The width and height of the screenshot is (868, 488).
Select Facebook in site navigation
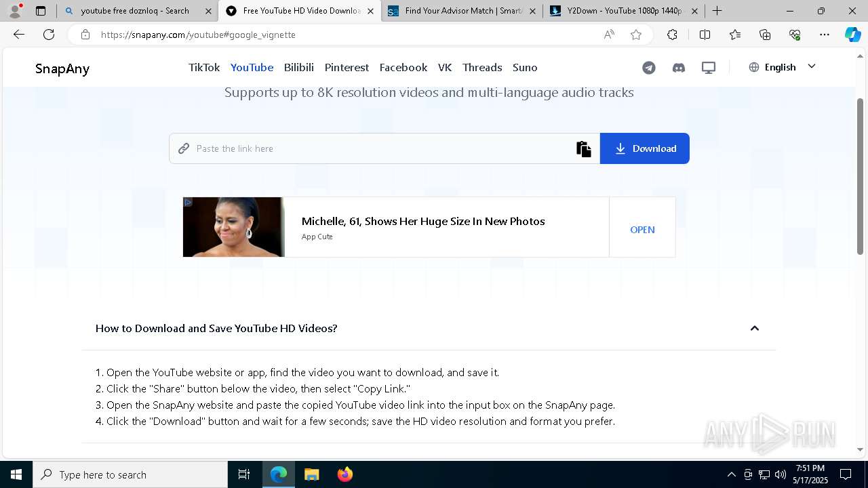(x=403, y=67)
